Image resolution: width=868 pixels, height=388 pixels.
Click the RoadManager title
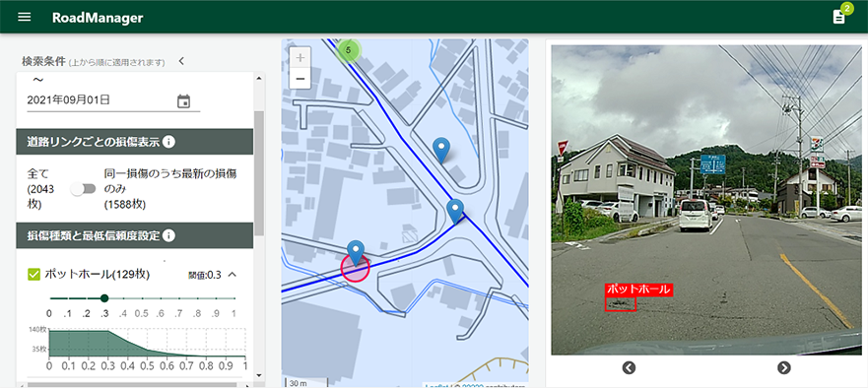click(x=98, y=18)
